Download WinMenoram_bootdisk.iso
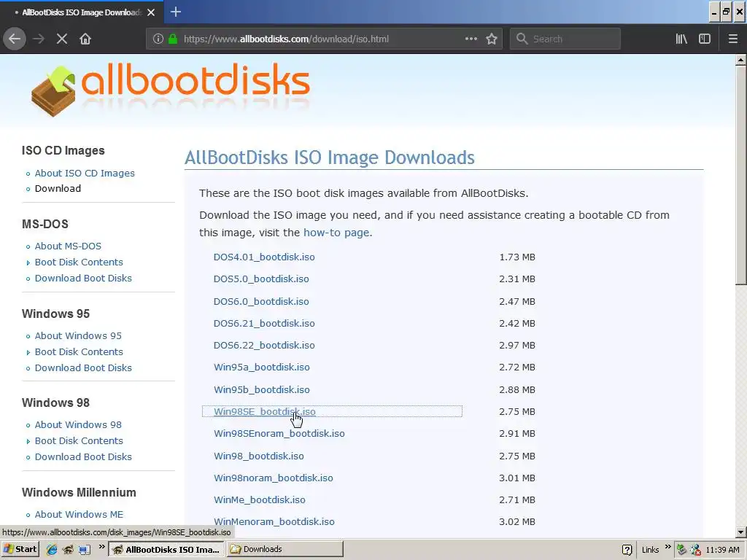 274,522
